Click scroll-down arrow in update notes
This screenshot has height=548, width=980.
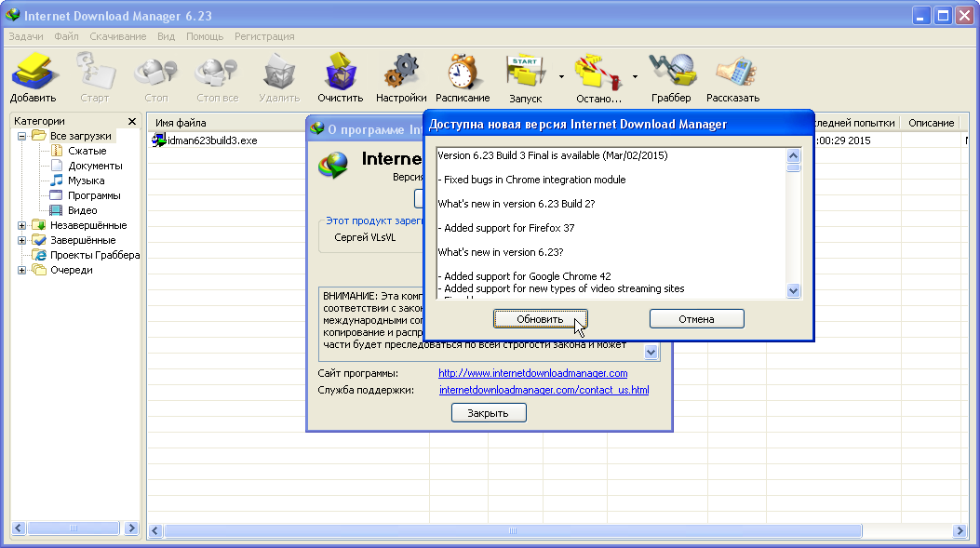(794, 290)
